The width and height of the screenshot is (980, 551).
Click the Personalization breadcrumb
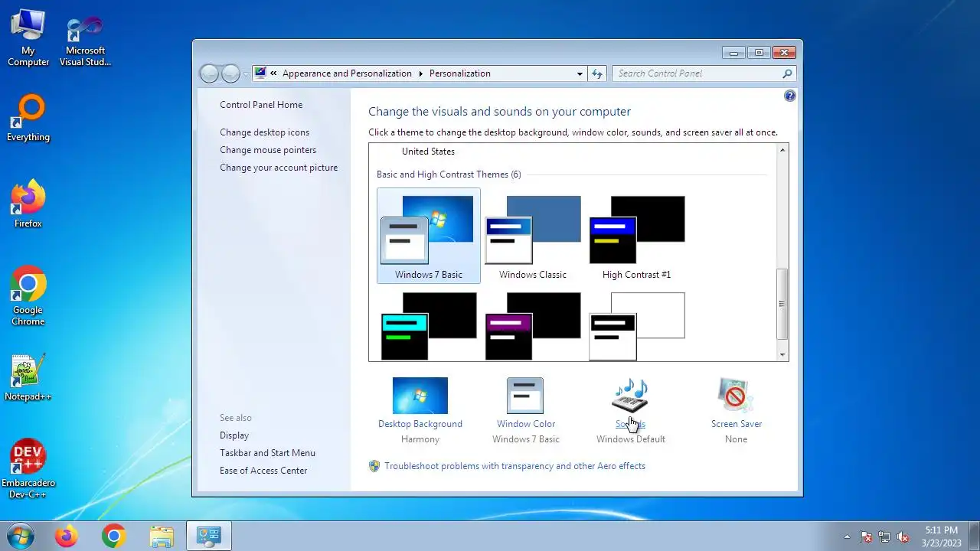coord(460,73)
